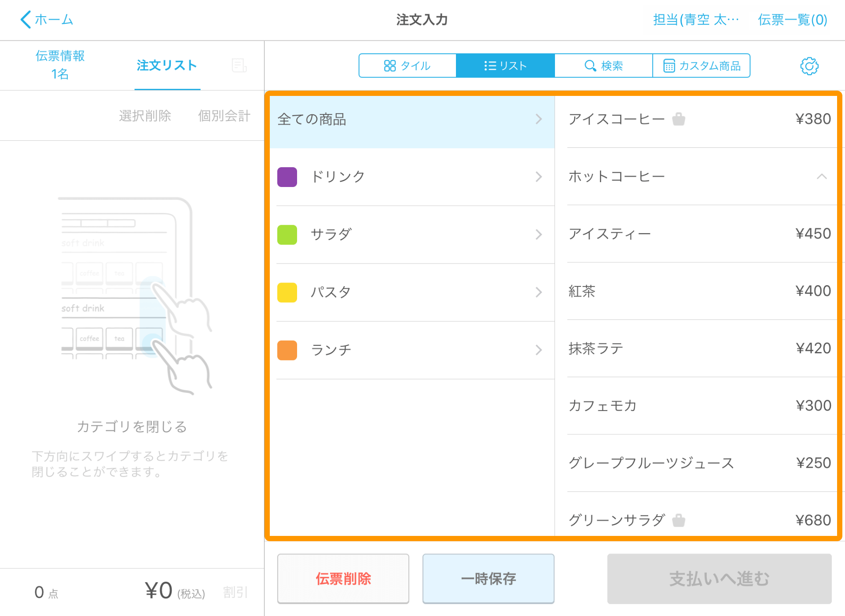Add 抹茶ラテ ¥420 to the order

[x=699, y=348]
